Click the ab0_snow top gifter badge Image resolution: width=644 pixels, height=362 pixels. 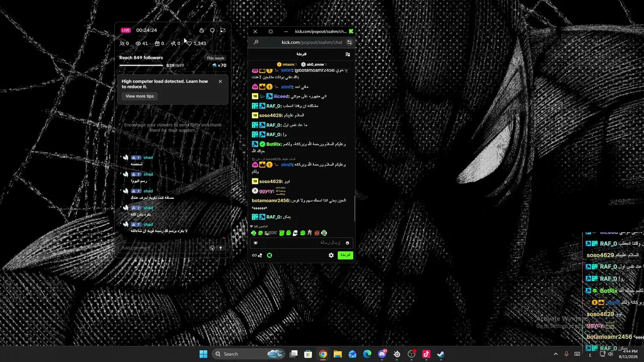tap(313, 64)
